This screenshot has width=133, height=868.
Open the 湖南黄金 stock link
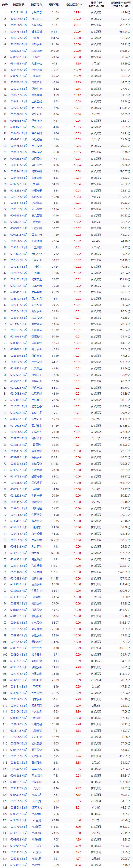(x=37, y=279)
